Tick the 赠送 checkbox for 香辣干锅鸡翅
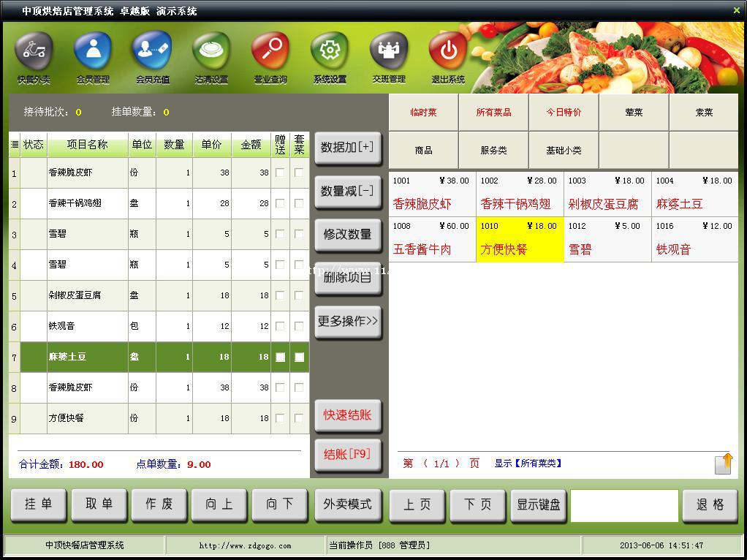747x560 pixels. pos(280,203)
